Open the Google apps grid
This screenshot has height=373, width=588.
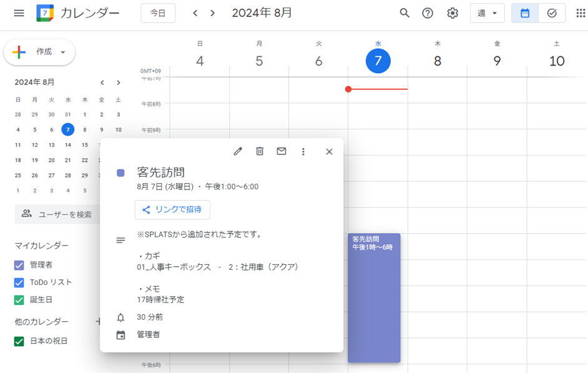(580, 13)
